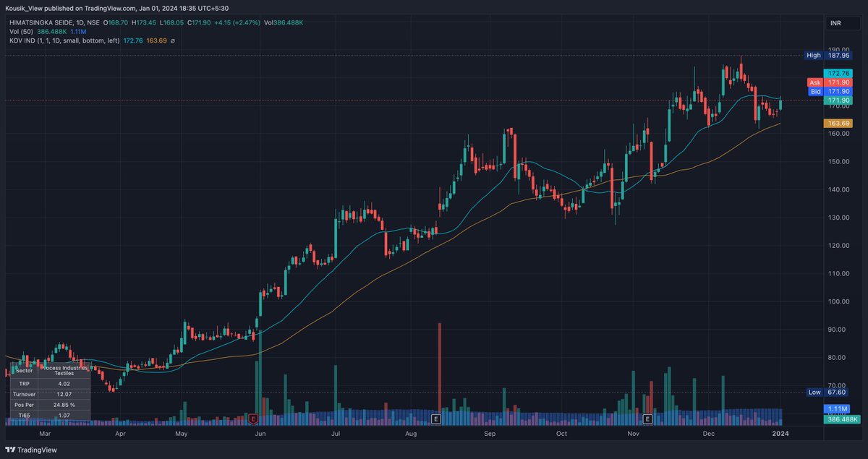Click the HIMATSINGKA SEIDE, 1D, NSE symbol title
Viewport: 868px width, 459px height.
coord(54,23)
